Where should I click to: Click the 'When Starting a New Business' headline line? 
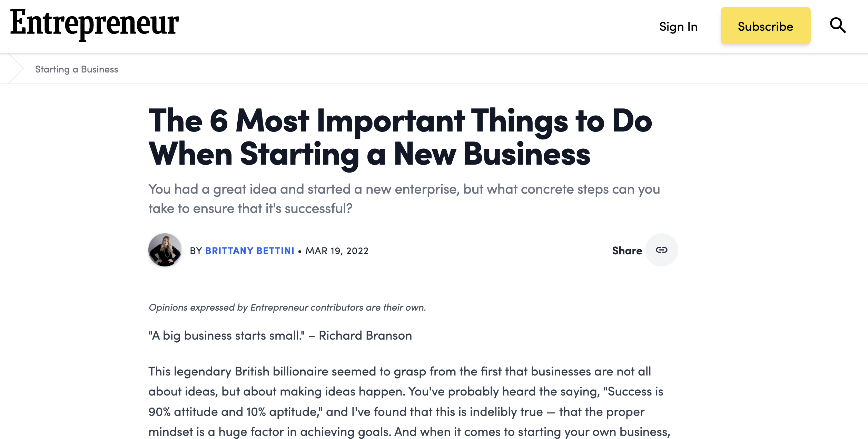pyautogui.click(x=369, y=154)
